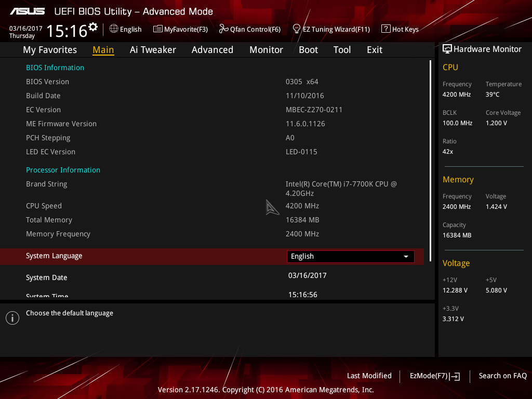Click the System Language dropdown arrow

pyautogui.click(x=406, y=257)
